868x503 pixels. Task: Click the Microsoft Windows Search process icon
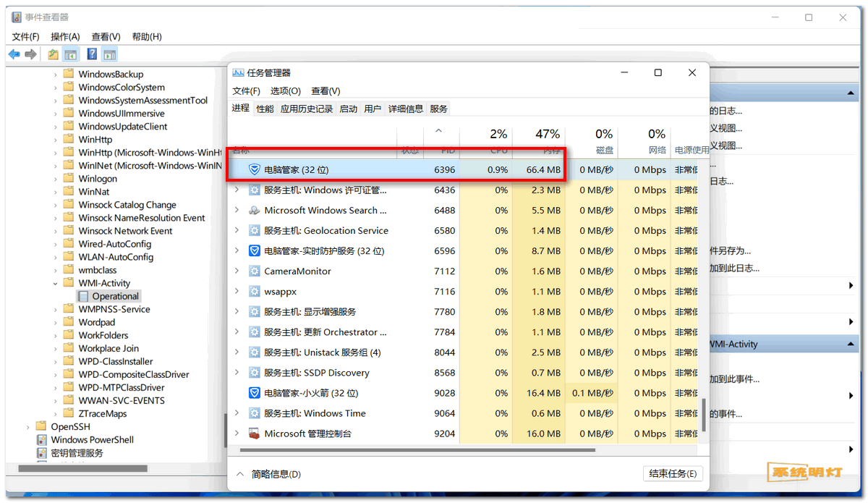click(x=254, y=211)
